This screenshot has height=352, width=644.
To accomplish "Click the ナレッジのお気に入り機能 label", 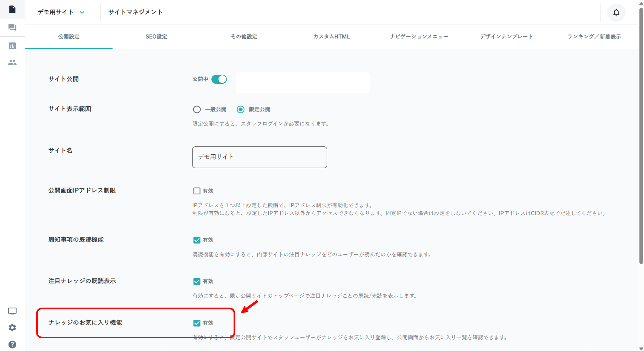I will coord(85,322).
